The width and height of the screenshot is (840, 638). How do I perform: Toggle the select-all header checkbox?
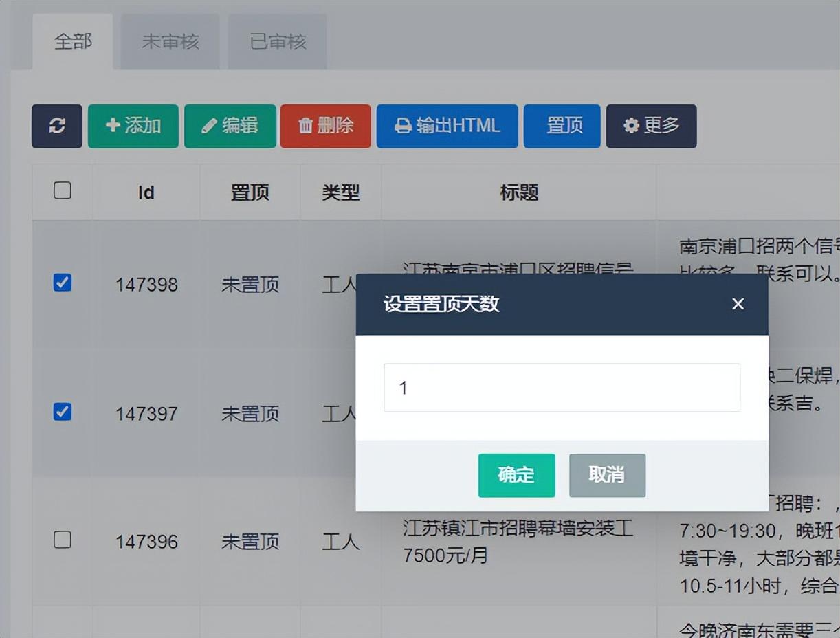point(63,190)
